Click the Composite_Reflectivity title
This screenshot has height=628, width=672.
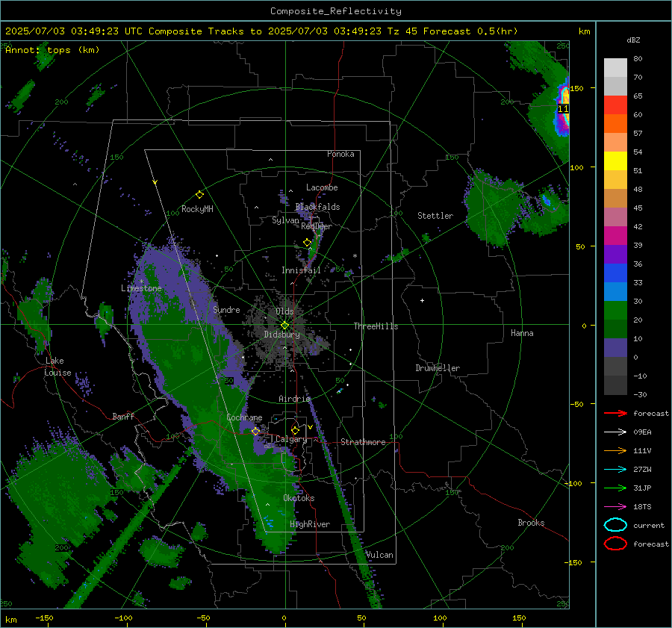pyautogui.click(x=335, y=11)
